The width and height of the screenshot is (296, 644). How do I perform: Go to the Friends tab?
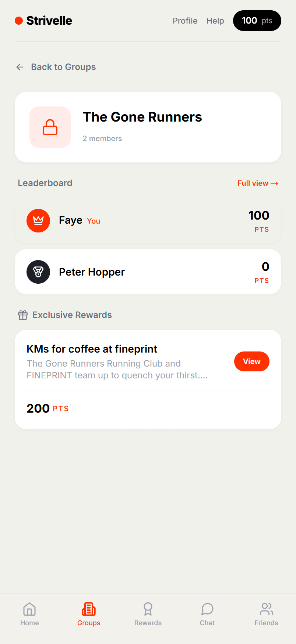(266, 614)
